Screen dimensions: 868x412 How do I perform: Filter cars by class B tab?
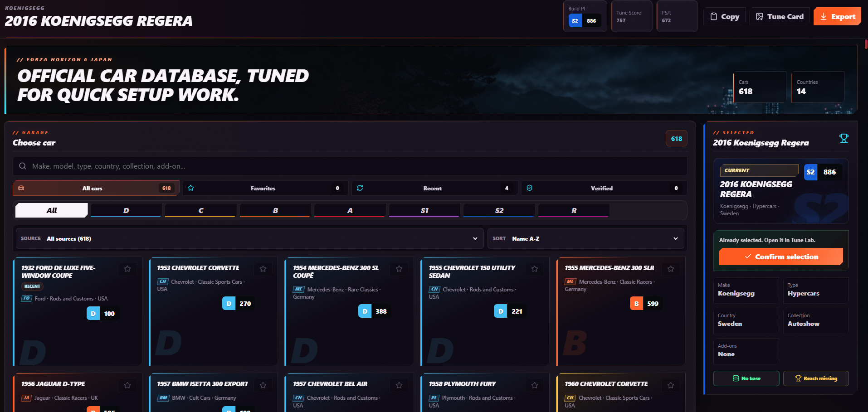point(275,210)
